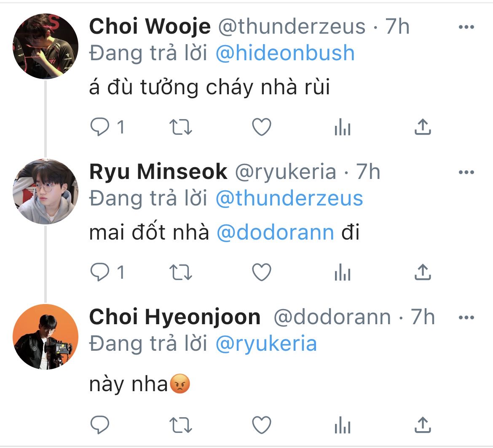
Task: Open more options on Ryu Minseok's tweet
Action: [x=466, y=173]
